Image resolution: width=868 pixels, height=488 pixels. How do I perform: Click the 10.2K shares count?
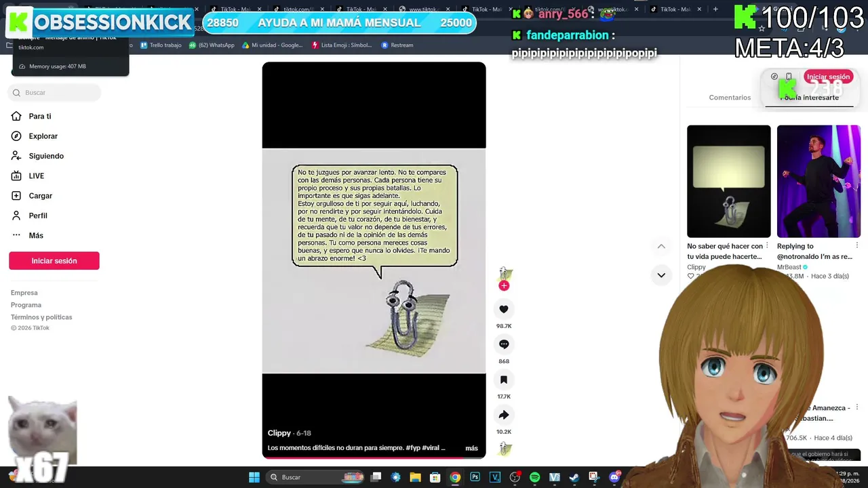click(x=504, y=432)
